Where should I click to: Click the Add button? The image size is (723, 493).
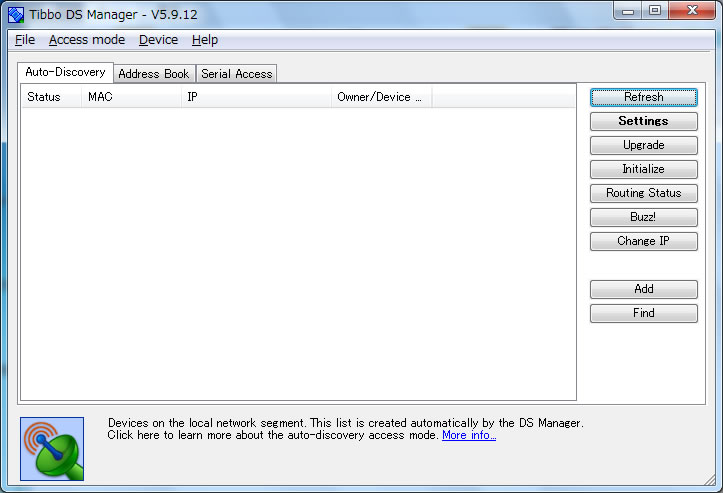(644, 289)
